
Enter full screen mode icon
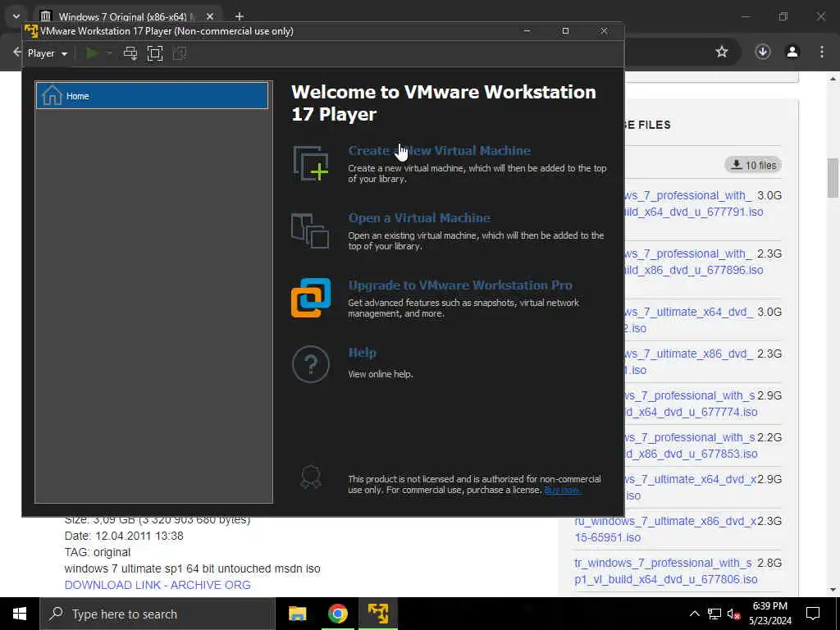pos(155,53)
